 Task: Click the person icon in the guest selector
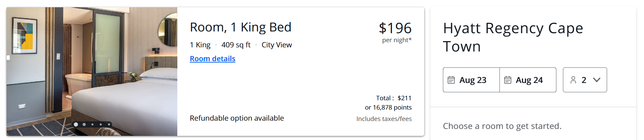coord(573,80)
